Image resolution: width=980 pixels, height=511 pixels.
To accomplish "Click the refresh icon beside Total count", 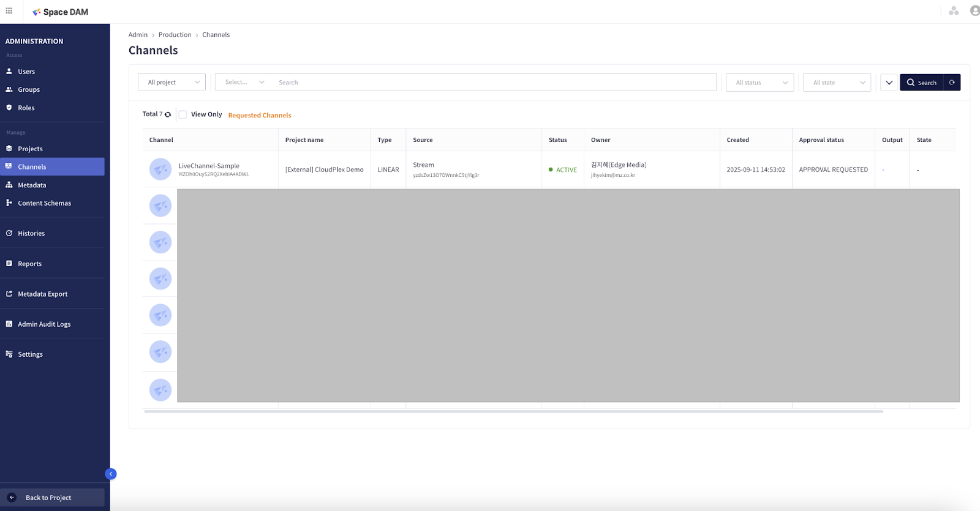I will coord(168,114).
